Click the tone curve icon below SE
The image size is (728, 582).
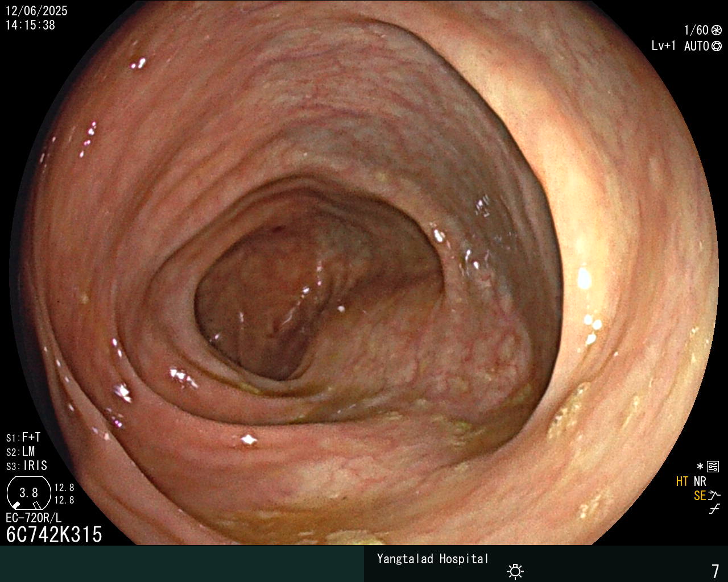pos(714,509)
